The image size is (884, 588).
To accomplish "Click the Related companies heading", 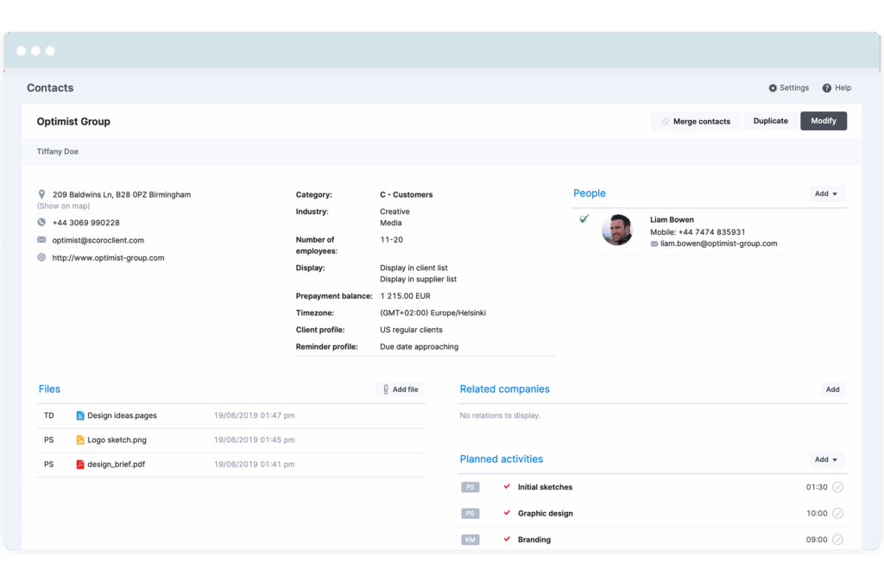I will 504,389.
